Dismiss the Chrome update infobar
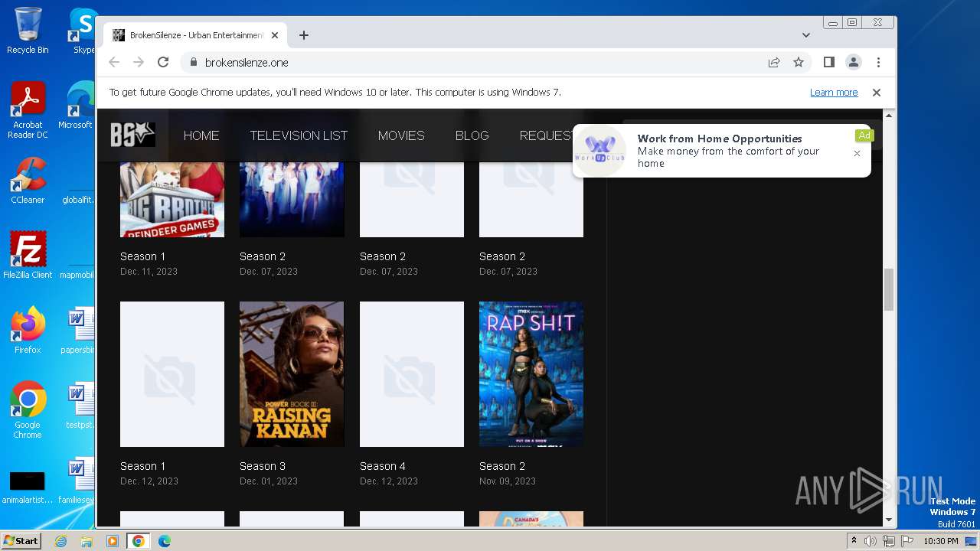The image size is (980, 551). coord(877,93)
